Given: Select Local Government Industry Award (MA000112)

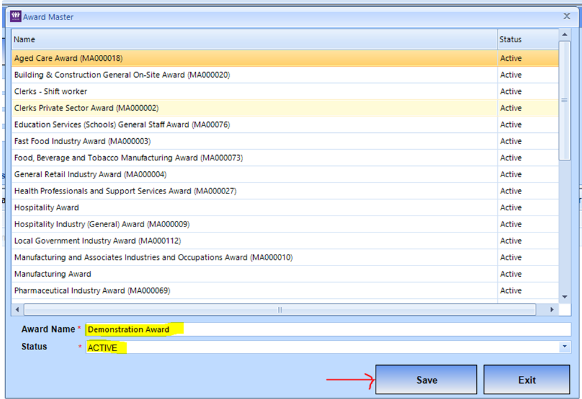Looking at the screenshot, I should pyautogui.click(x=285, y=241).
